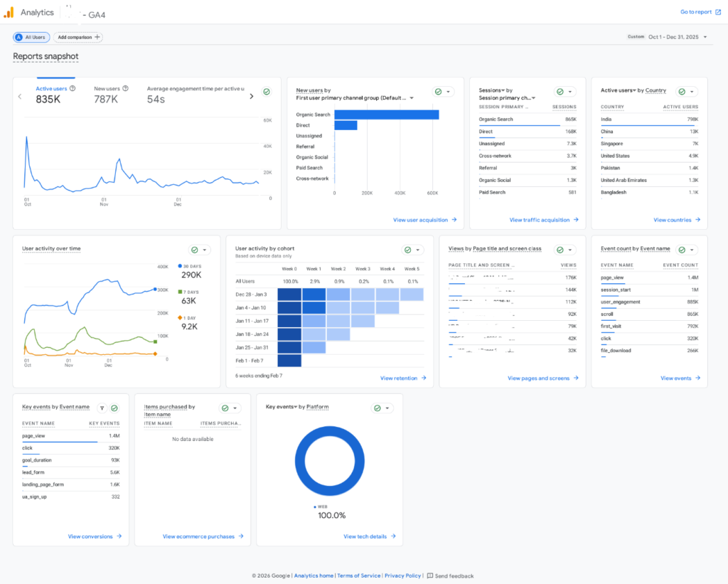728x584 pixels.
Task: Click the help icon beside New users
Action: tap(126, 89)
